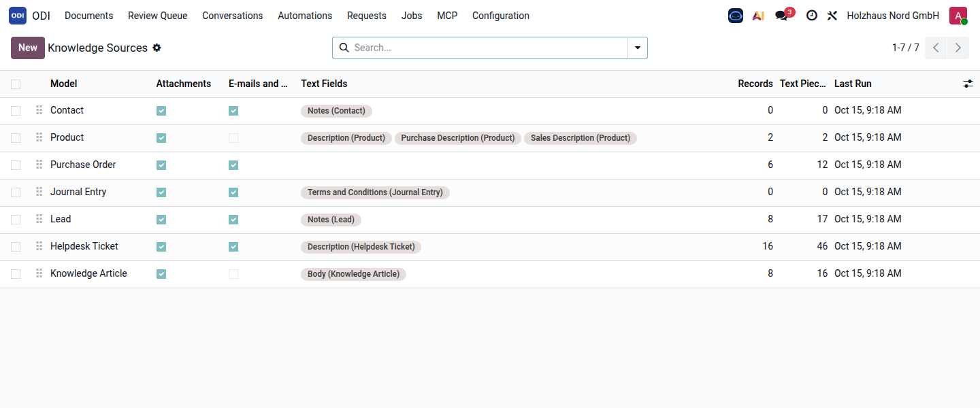
Task: Click the gear icon beside Knowledge Sources
Action: (157, 48)
